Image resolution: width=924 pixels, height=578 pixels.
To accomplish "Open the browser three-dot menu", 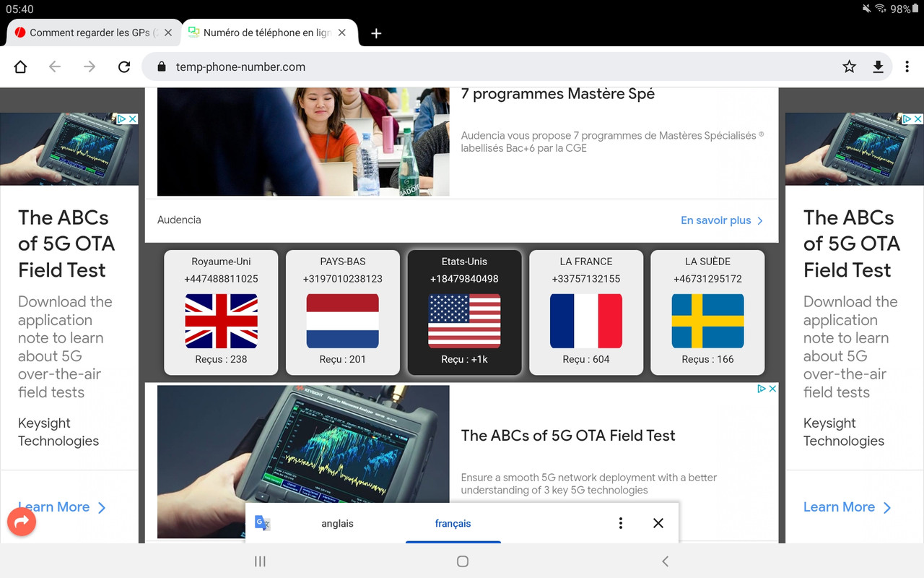I will tap(907, 66).
